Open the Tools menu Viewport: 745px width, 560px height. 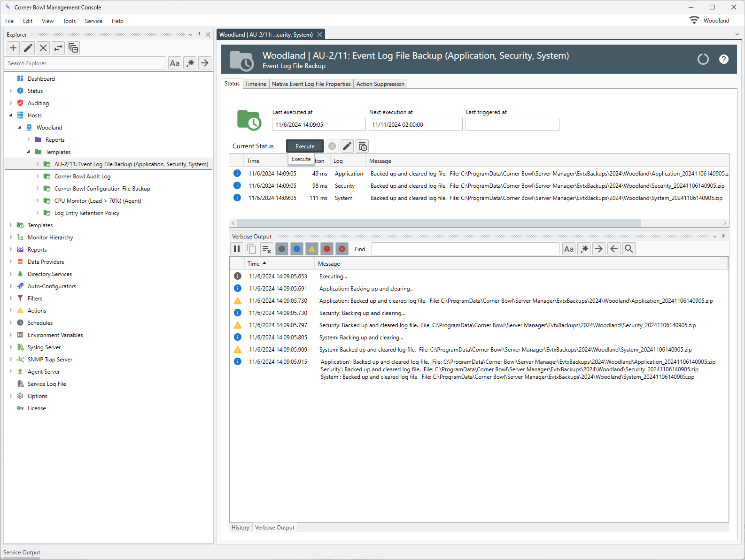69,21
